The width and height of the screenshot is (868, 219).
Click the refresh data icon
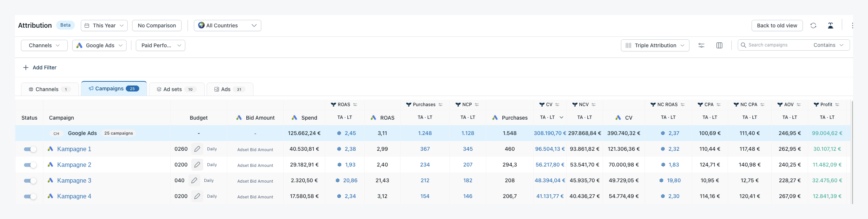pyautogui.click(x=813, y=25)
